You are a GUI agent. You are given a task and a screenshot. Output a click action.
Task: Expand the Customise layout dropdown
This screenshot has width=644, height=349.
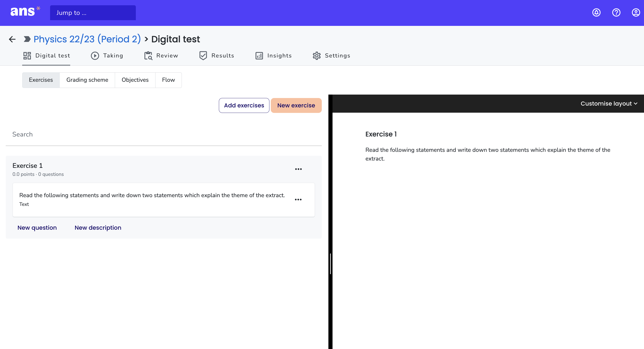(x=609, y=104)
